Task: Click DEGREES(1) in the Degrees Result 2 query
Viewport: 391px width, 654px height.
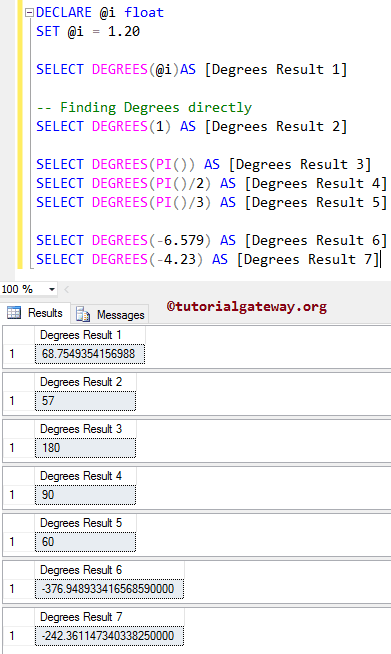Action: coord(131,126)
